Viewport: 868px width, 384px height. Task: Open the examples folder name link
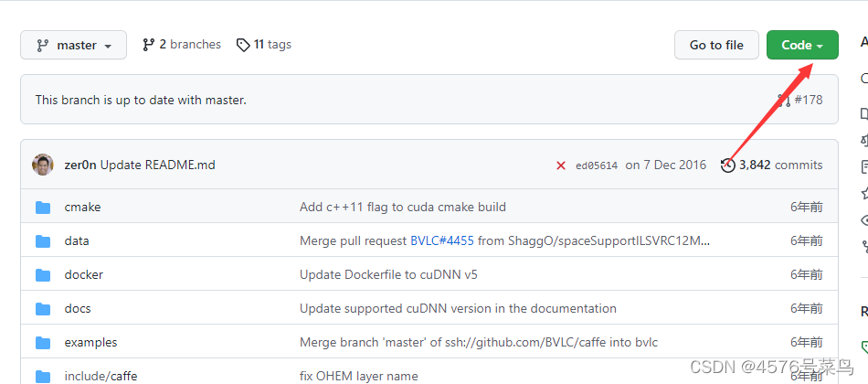90,343
